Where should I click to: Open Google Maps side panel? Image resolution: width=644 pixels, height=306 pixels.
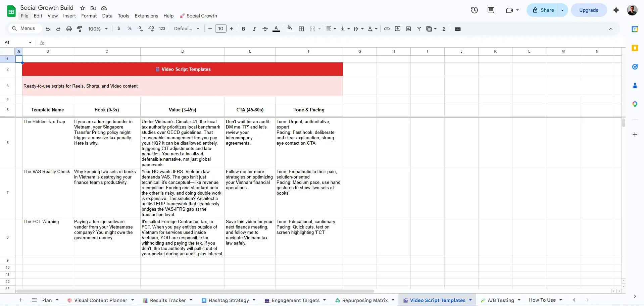click(635, 104)
